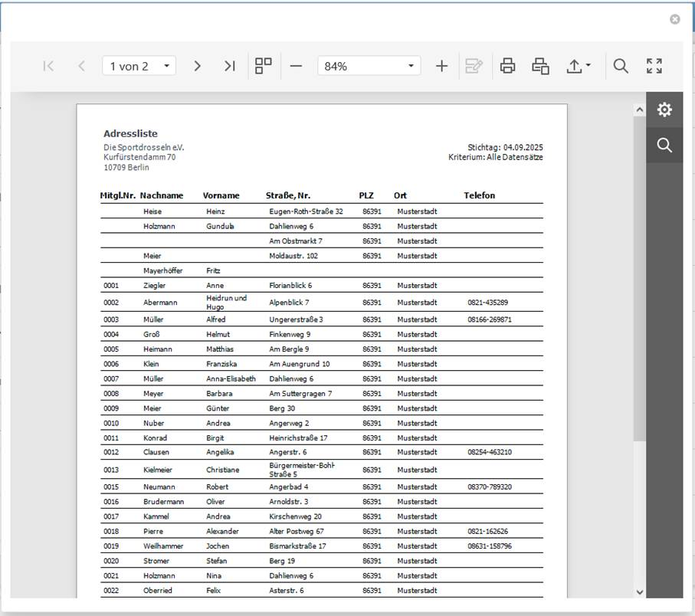Go to the previous page
The image size is (695, 616).
(x=81, y=66)
